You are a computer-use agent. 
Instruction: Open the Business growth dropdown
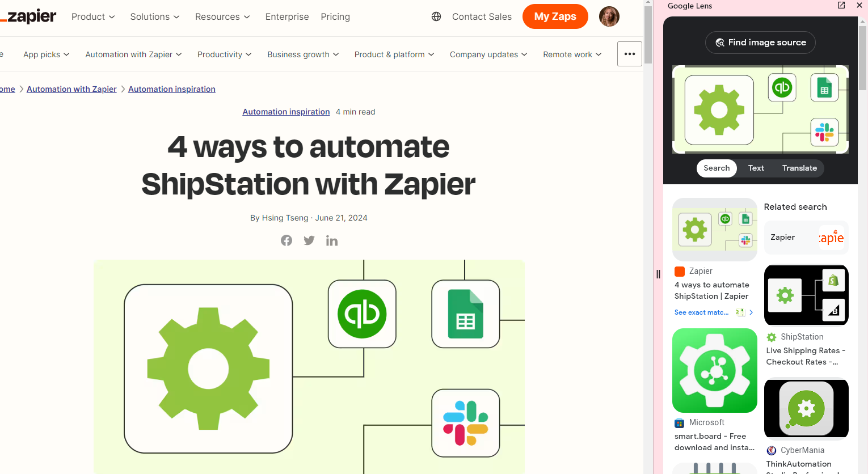click(x=304, y=54)
